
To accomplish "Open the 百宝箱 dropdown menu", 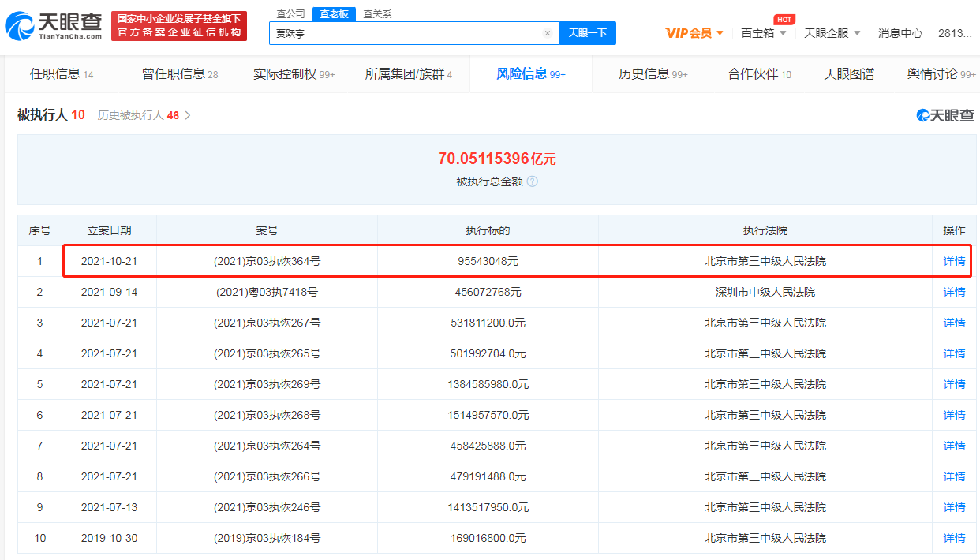I will pyautogui.click(x=764, y=33).
